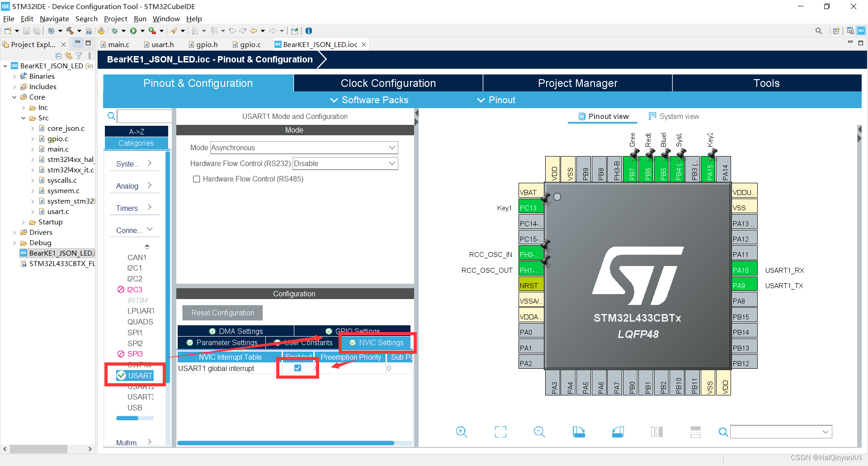Click the configuration panel horizontal scrollbar thumb
This screenshot has width=868, height=466.
click(286, 443)
